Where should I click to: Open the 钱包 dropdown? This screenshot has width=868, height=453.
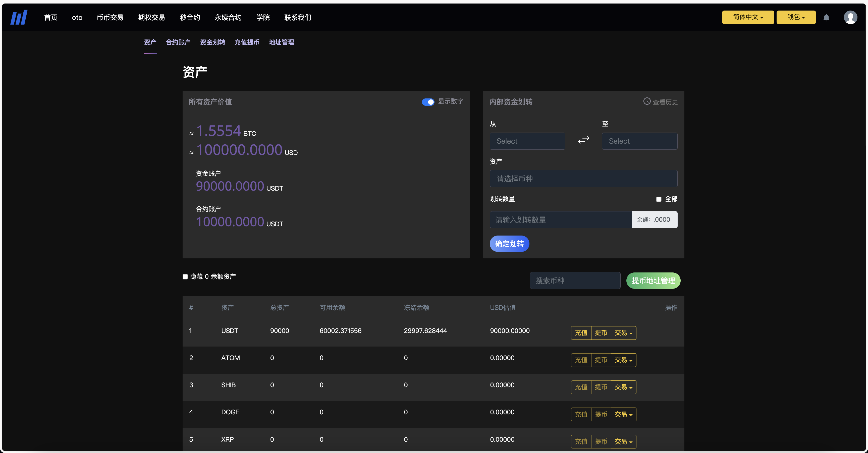click(x=796, y=17)
